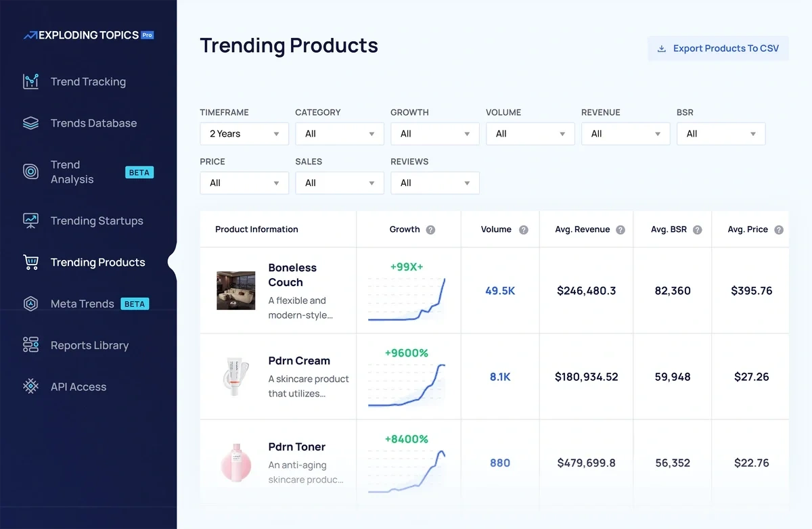The height and width of the screenshot is (529, 812).
Task: Expand the Reviews filter dropdown
Action: click(x=434, y=183)
